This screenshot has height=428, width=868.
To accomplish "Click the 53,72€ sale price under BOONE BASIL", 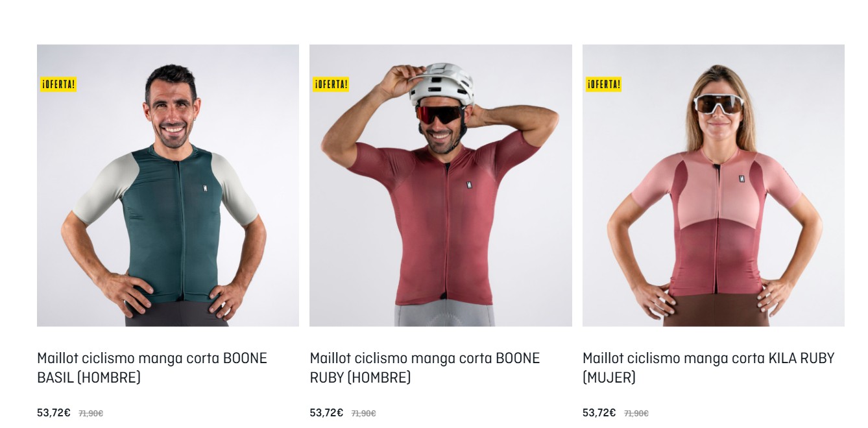I will tap(54, 412).
